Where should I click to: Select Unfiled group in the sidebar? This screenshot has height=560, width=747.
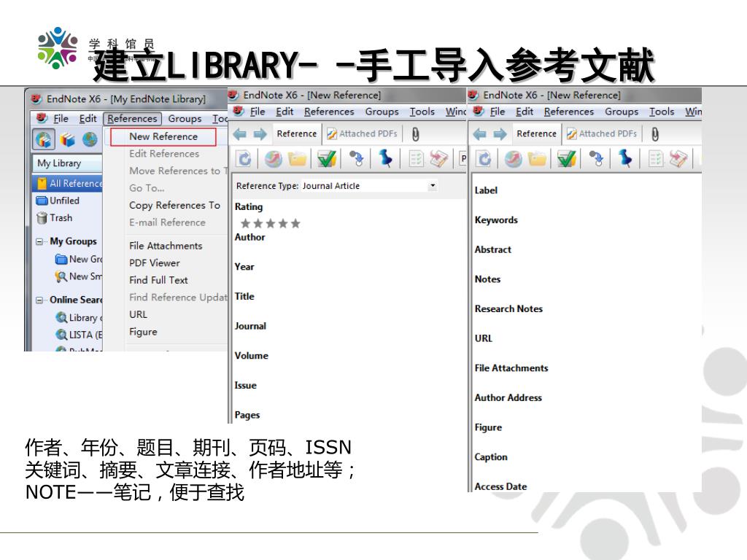[x=64, y=201]
